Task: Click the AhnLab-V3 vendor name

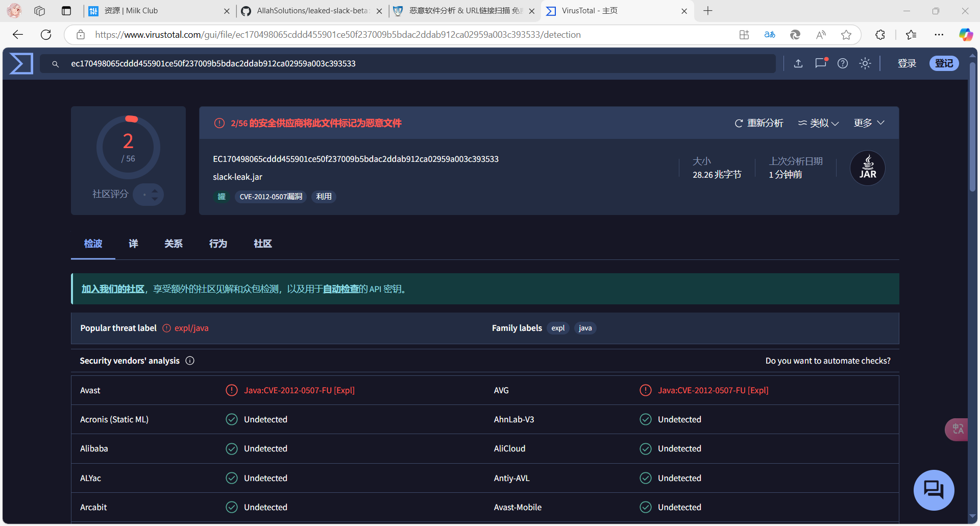Action: (514, 419)
